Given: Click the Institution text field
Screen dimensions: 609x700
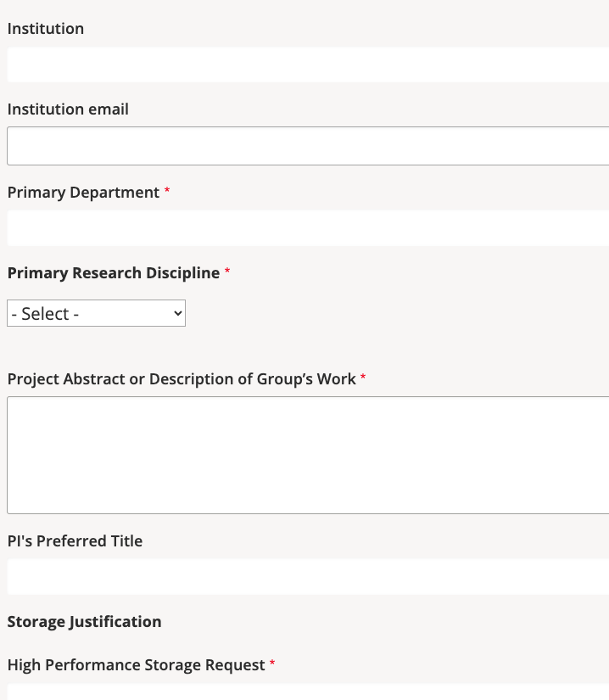Looking at the screenshot, I should [307, 64].
